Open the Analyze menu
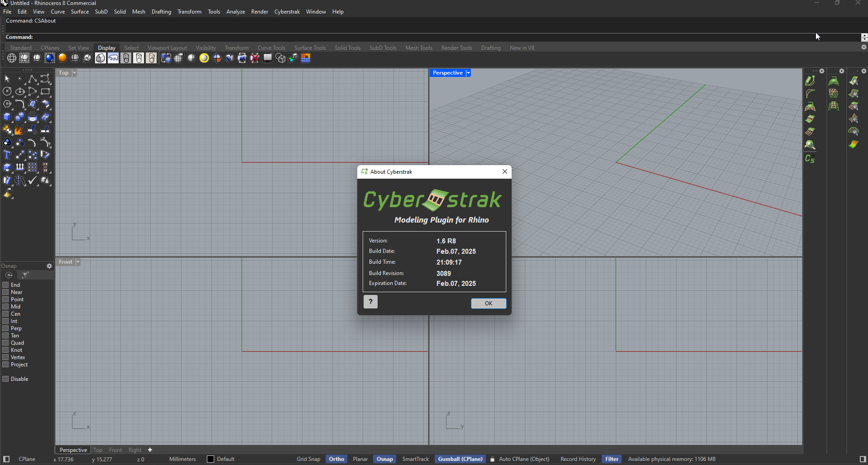 coord(235,12)
